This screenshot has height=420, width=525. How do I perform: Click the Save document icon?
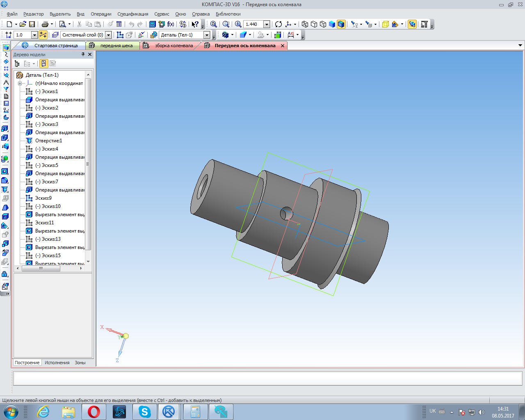pyautogui.click(x=32, y=24)
